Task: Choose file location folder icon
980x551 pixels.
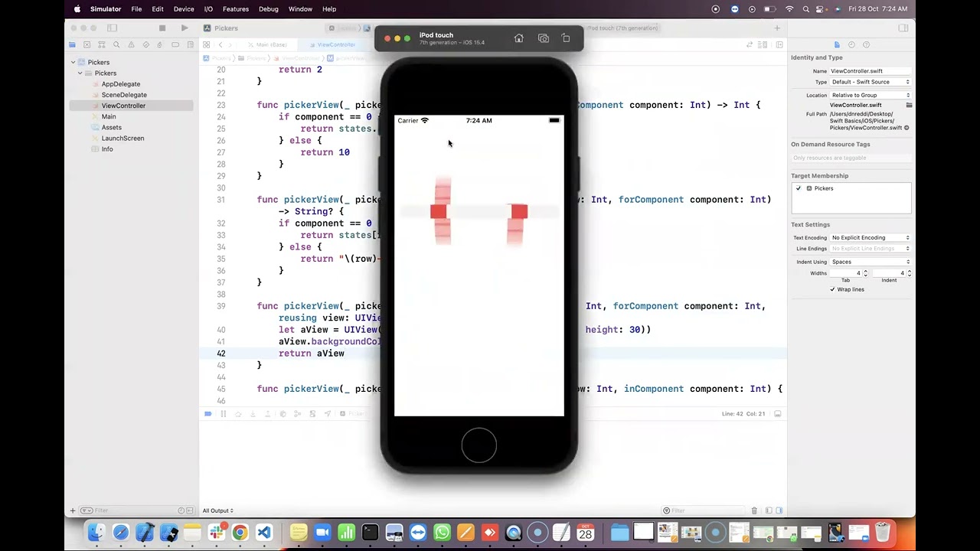Action: [x=909, y=105]
